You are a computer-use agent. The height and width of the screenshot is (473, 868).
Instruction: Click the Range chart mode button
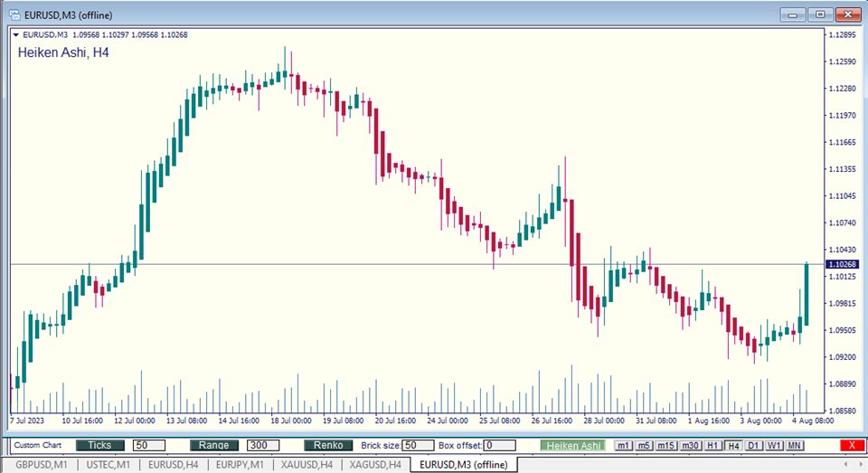(213, 446)
